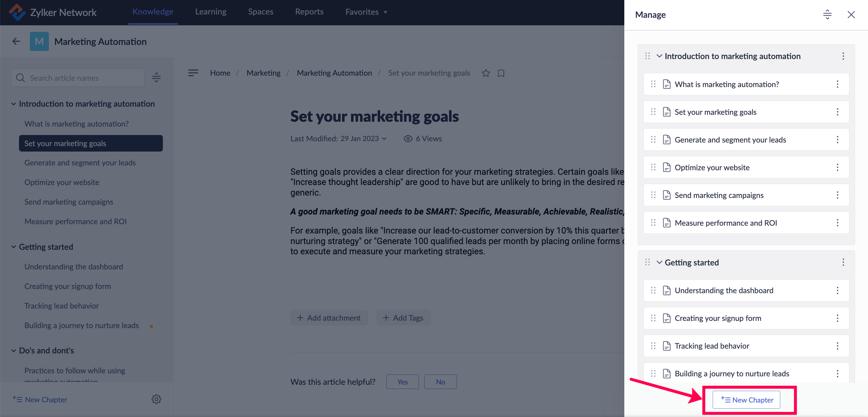
Task: Click the collapse-all icon in Manage panel header
Action: pos(827,14)
